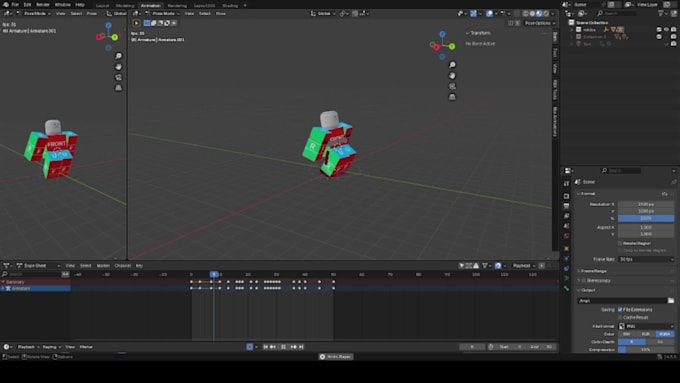The width and height of the screenshot is (680, 383).
Task: Open the File Format PNG dropdown
Action: click(x=646, y=326)
